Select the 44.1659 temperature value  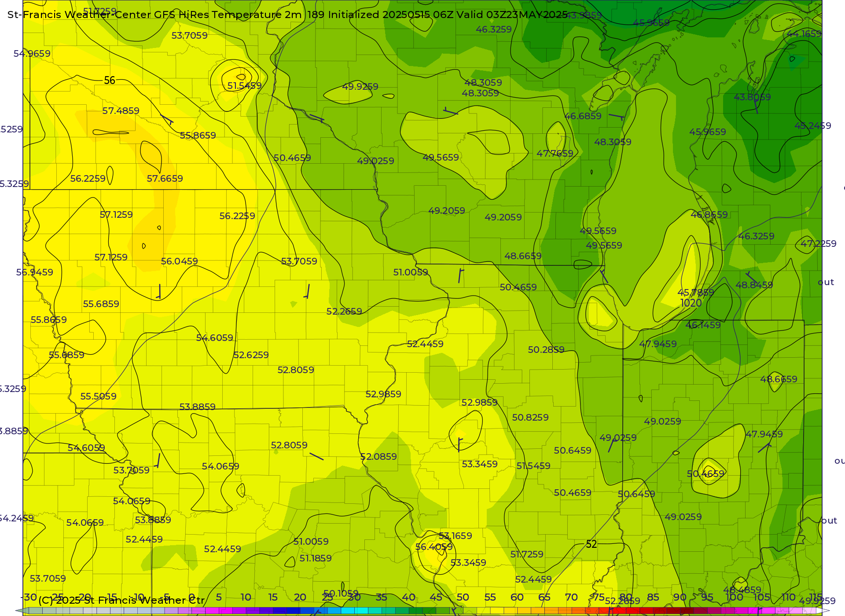click(804, 34)
